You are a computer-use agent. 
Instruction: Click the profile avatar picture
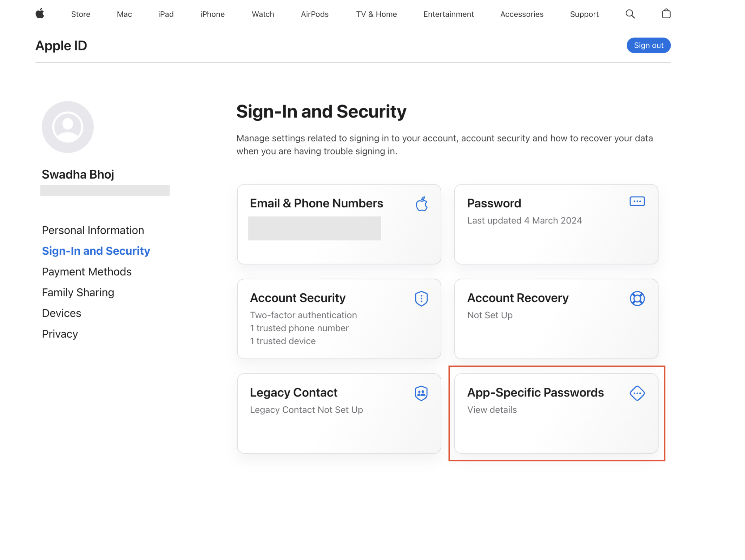68,127
